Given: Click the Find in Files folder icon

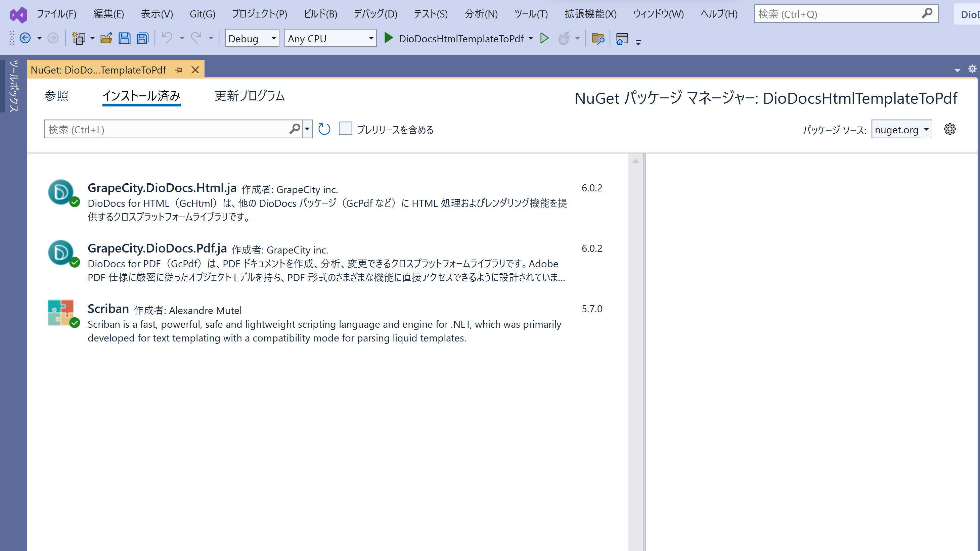Looking at the screenshot, I should [598, 38].
